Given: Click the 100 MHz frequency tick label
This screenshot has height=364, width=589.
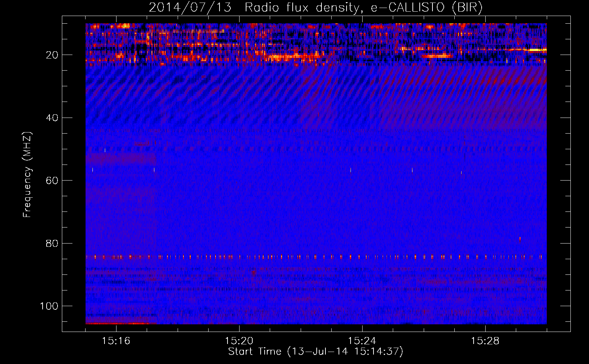Looking at the screenshot, I should click(49, 306).
